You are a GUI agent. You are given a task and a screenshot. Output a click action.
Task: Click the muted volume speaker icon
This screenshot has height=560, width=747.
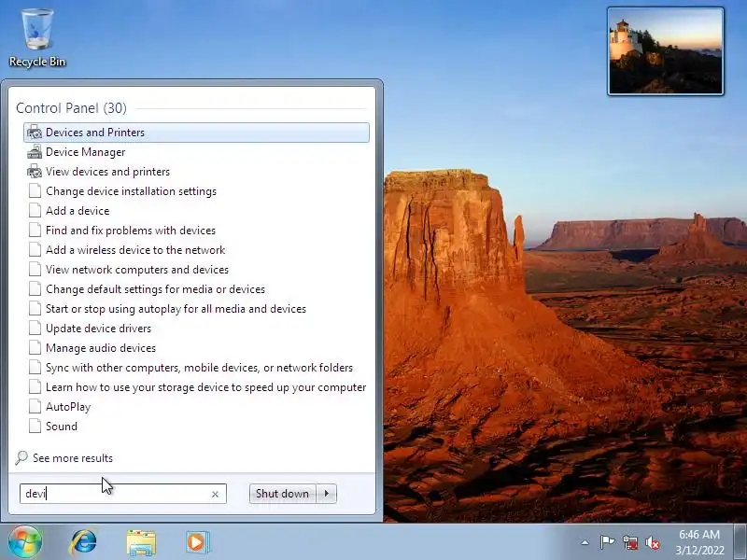tap(653, 542)
